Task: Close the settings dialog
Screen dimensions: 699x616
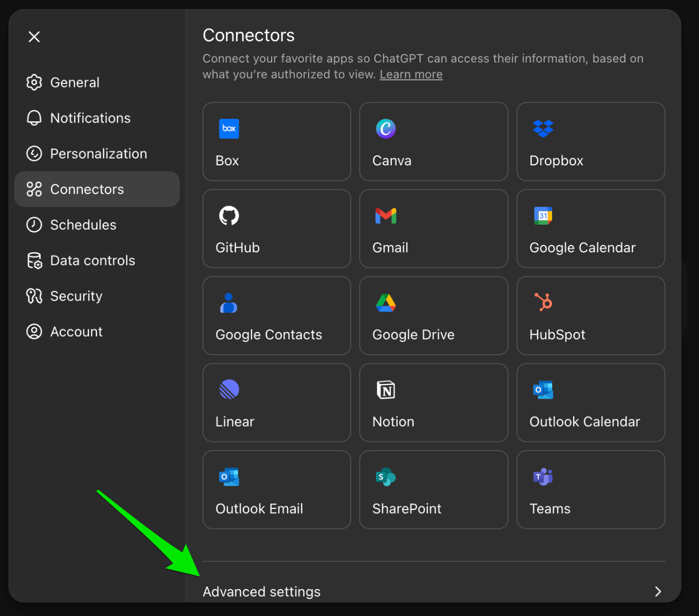Action: [x=34, y=37]
